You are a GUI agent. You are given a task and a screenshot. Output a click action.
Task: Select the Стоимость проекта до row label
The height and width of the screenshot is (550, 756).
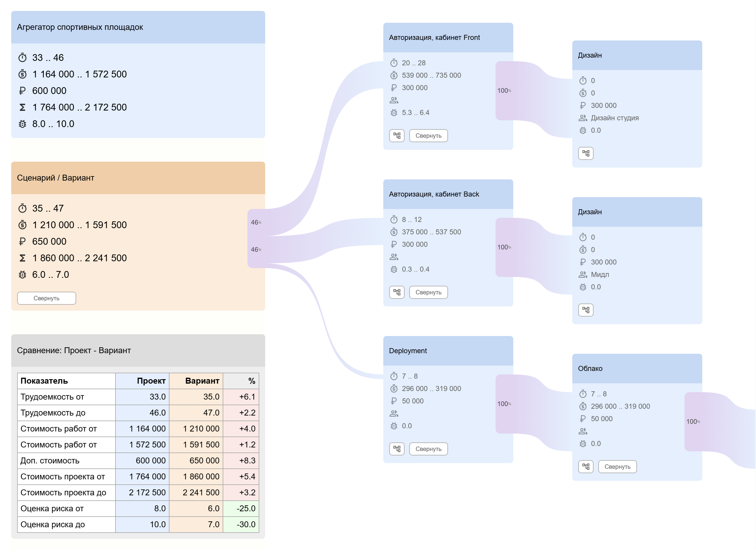[x=63, y=493]
